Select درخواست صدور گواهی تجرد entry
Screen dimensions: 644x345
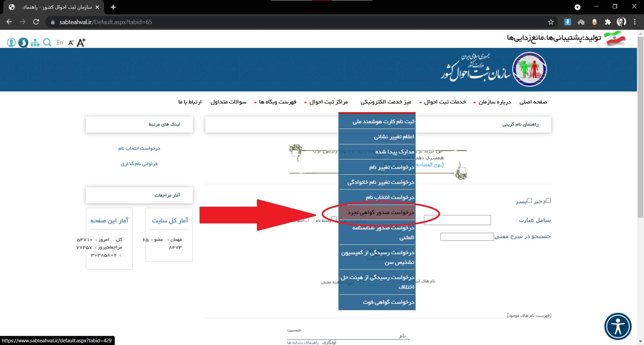tap(377, 212)
